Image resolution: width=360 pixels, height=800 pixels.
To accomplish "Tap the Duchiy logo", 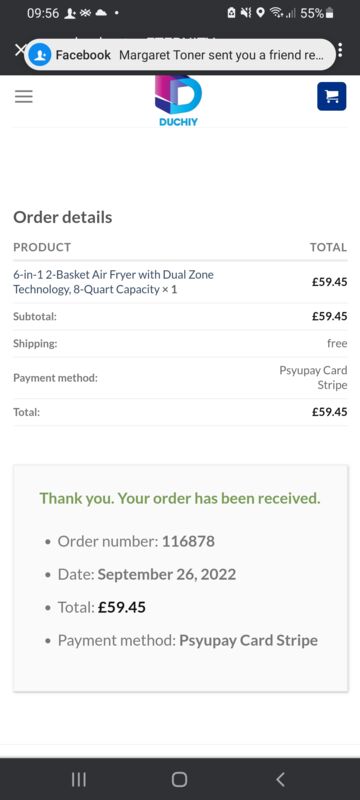I will 178,101.
